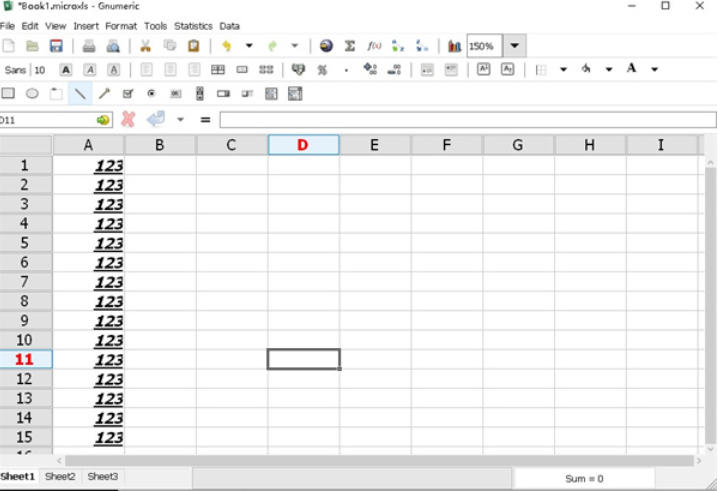This screenshot has height=491, width=719.
Task: Click the row 11 header
Action: (25, 360)
